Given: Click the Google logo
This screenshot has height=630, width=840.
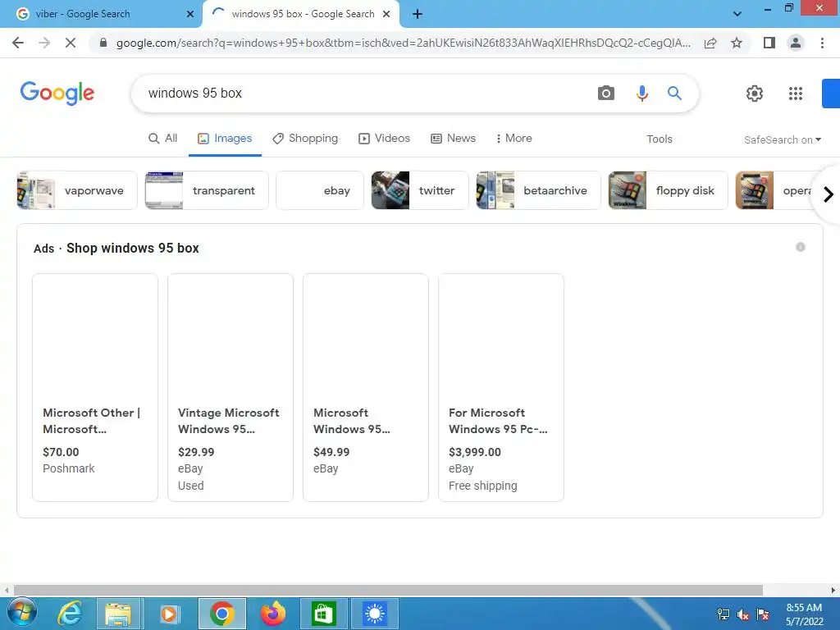Looking at the screenshot, I should [57, 94].
